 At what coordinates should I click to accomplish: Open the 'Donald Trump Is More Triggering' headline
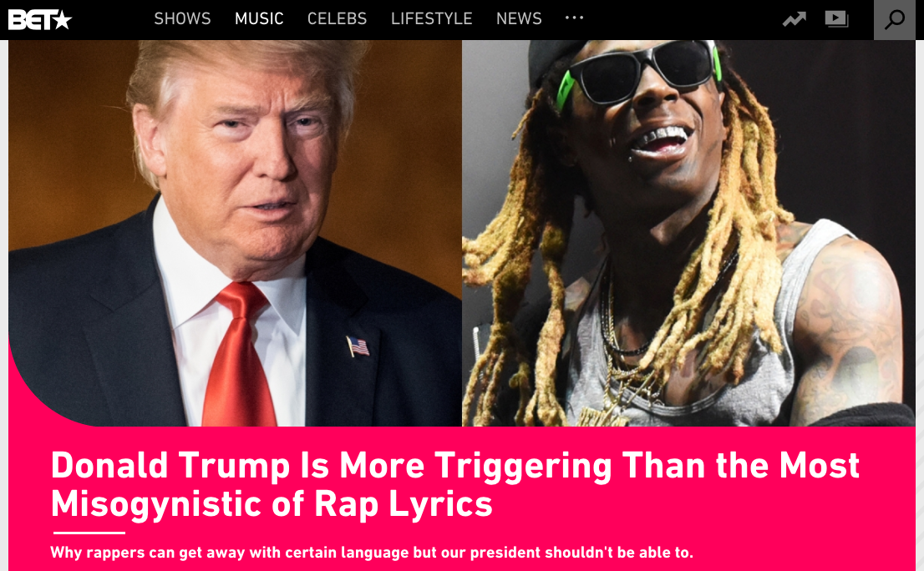(x=454, y=484)
